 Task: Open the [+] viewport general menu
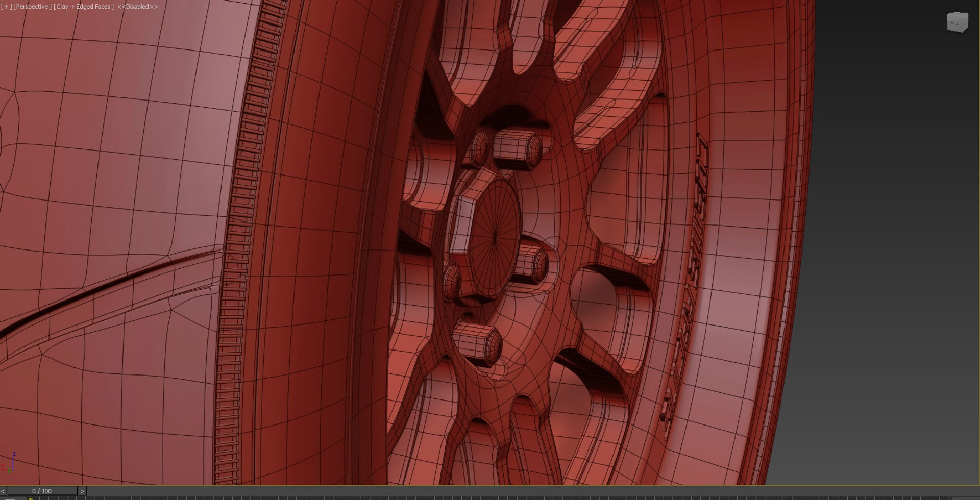point(6,7)
